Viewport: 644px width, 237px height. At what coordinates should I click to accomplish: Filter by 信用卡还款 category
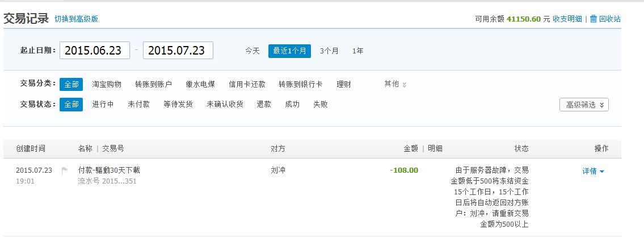coord(247,84)
